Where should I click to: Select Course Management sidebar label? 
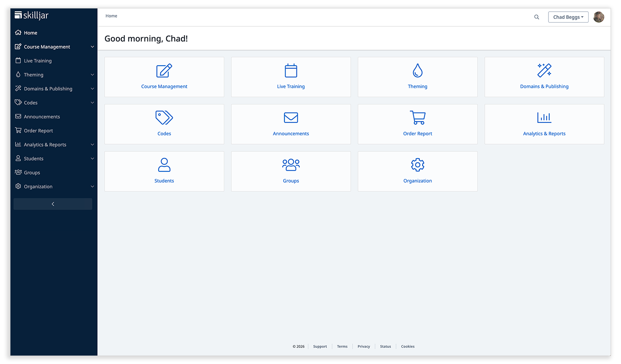(x=47, y=47)
